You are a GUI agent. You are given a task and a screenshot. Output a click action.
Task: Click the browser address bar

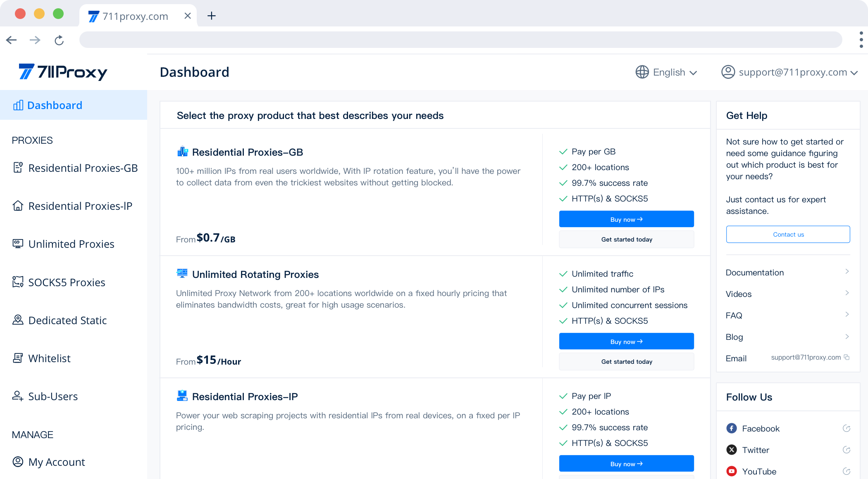460,40
